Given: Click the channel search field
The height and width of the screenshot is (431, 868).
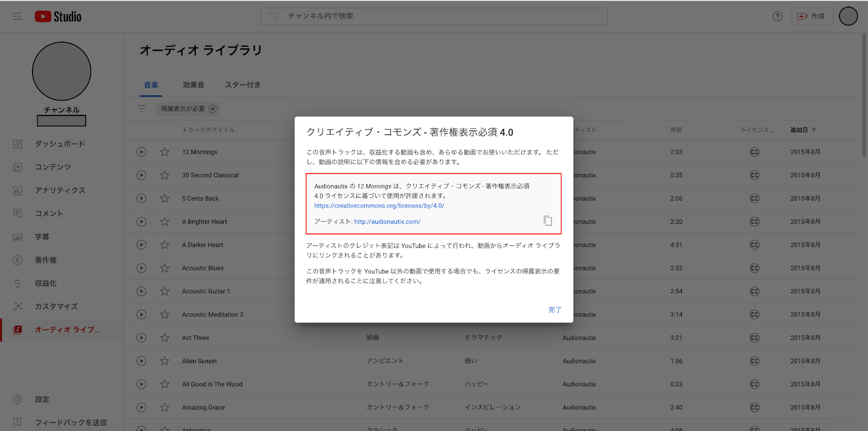Looking at the screenshot, I should point(434,16).
